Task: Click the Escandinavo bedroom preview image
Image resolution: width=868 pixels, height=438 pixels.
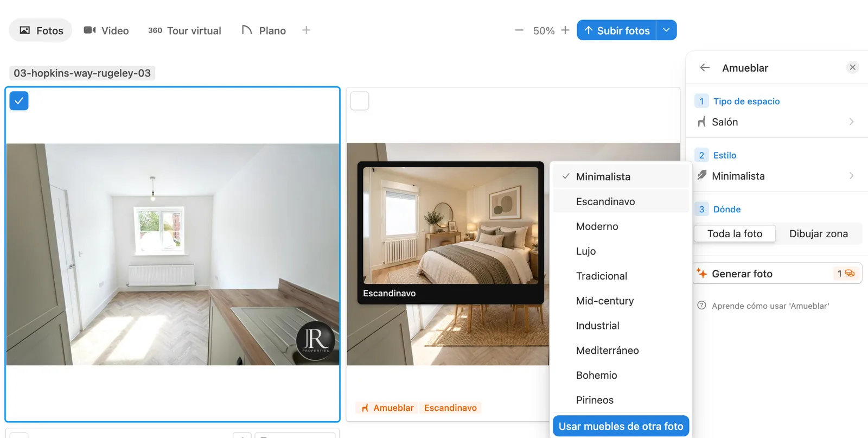Action: tap(451, 225)
